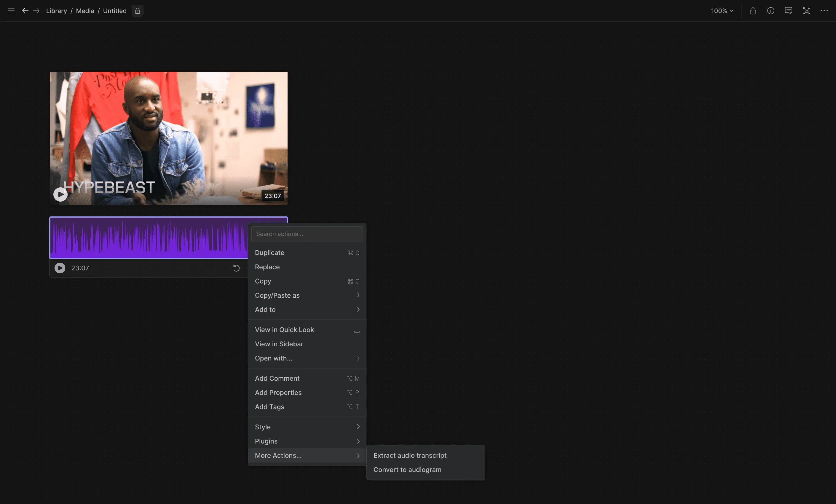The height and width of the screenshot is (504, 836).
Task: Choose Replace from the context menu
Action: point(307,267)
